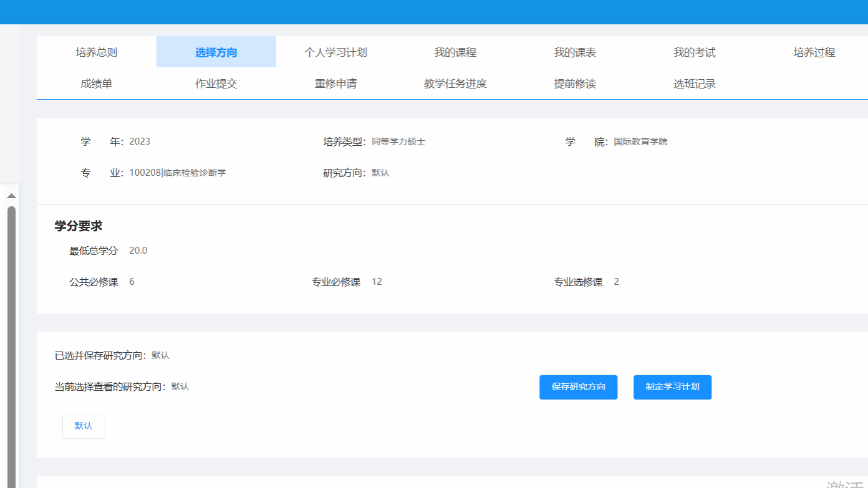Check the 教学任务进度 tab
Screen dimensions: 868x488
[455, 84]
